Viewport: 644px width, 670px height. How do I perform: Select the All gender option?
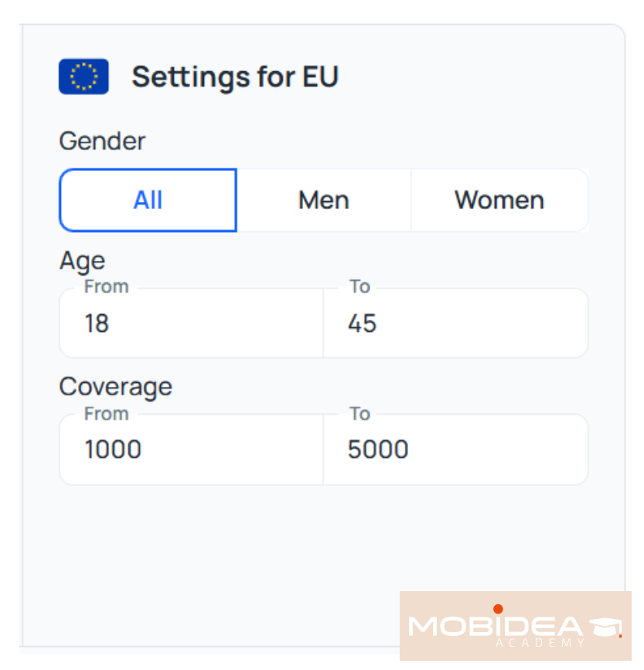148,200
